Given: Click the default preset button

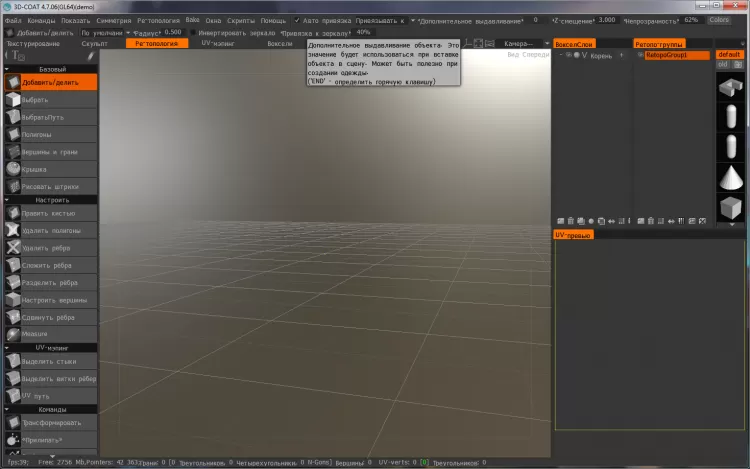Looking at the screenshot, I should click(x=729, y=55).
